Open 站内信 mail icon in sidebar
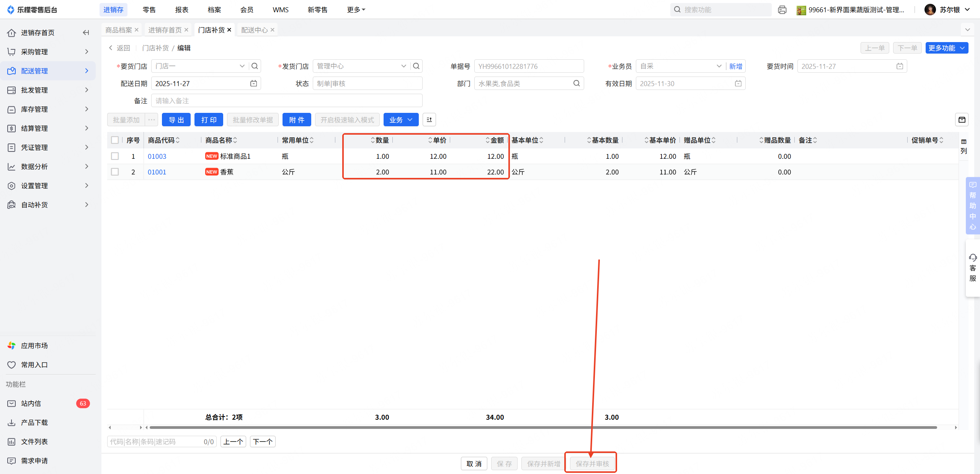This screenshot has height=474, width=980. (11, 403)
